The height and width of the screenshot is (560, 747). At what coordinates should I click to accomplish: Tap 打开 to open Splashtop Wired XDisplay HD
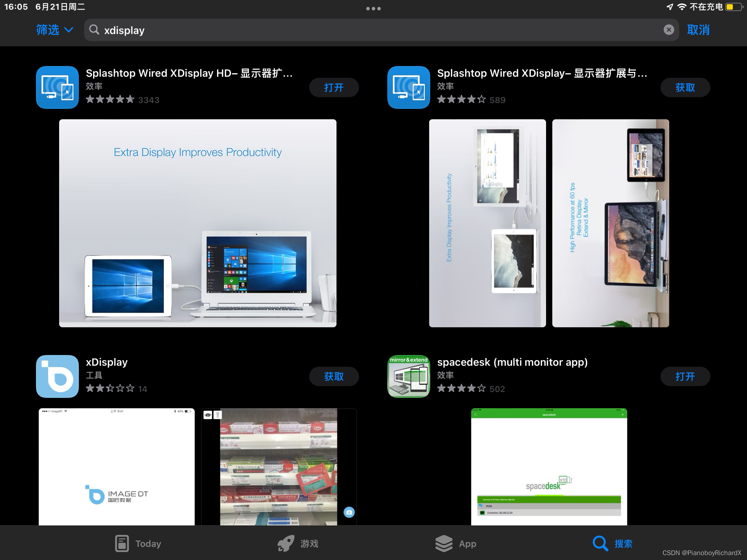coord(333,87)
